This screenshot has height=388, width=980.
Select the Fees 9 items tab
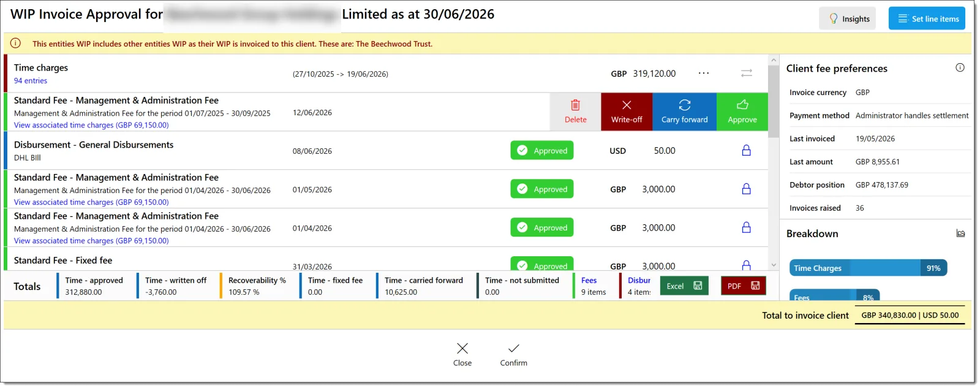[x=593, y=286]
